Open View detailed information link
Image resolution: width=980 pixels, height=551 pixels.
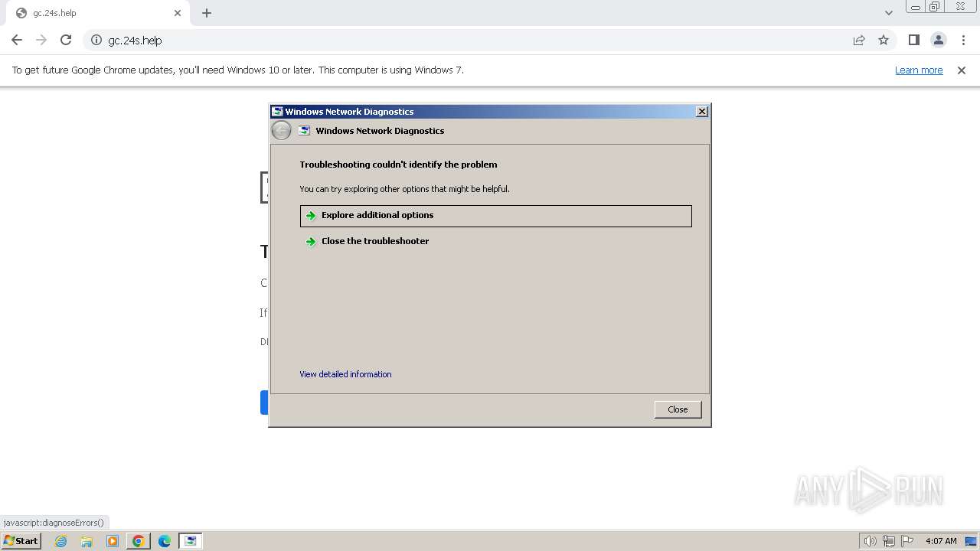(x=345, y=374)
